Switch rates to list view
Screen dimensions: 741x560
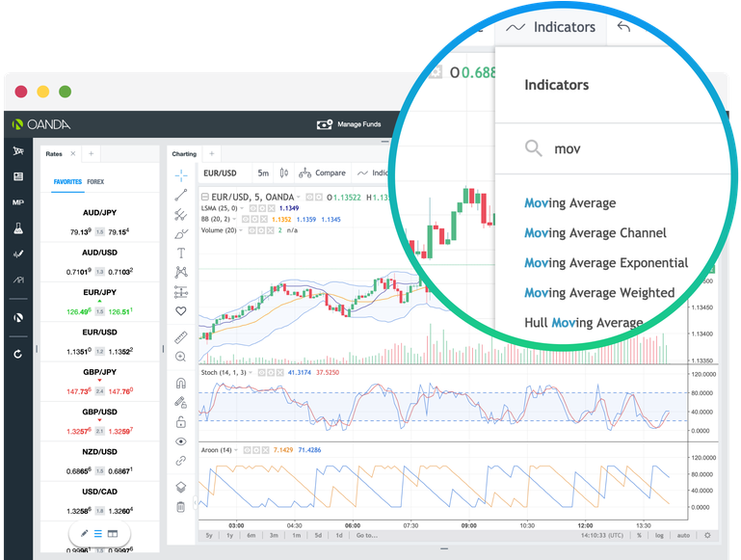pyautogui.click(x=98, y=534)
